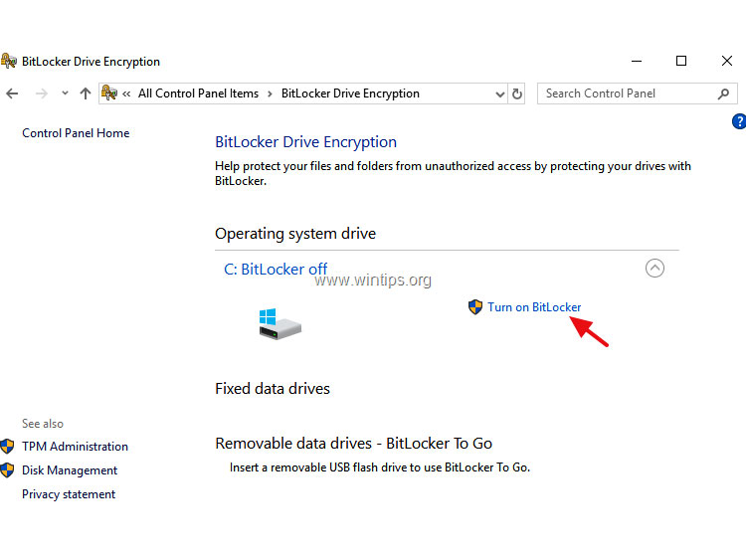Minimize the BitLocker window
This screenshot has width=746, height=560.
pos(637,61)
